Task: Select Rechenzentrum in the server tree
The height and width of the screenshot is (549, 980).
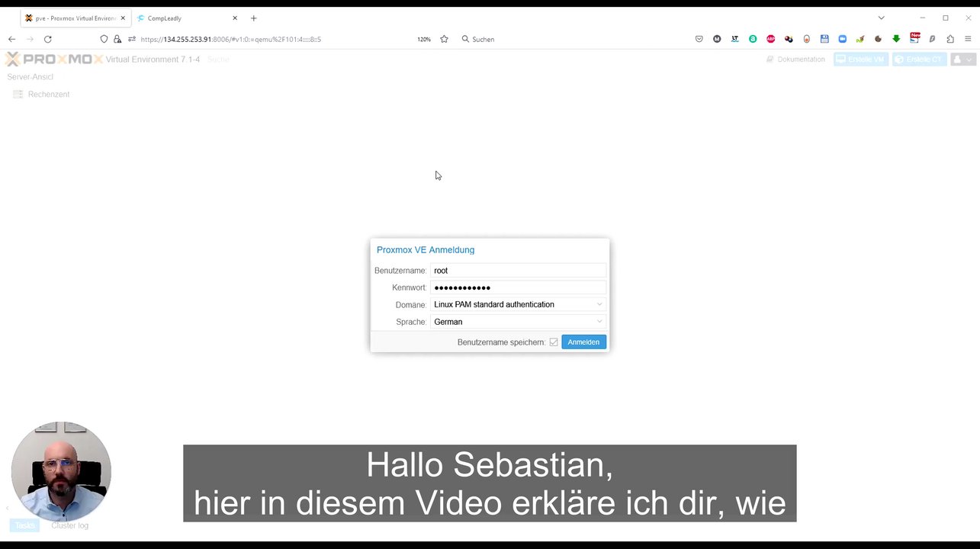Action: pyautogui.click(x=42, y=95)
